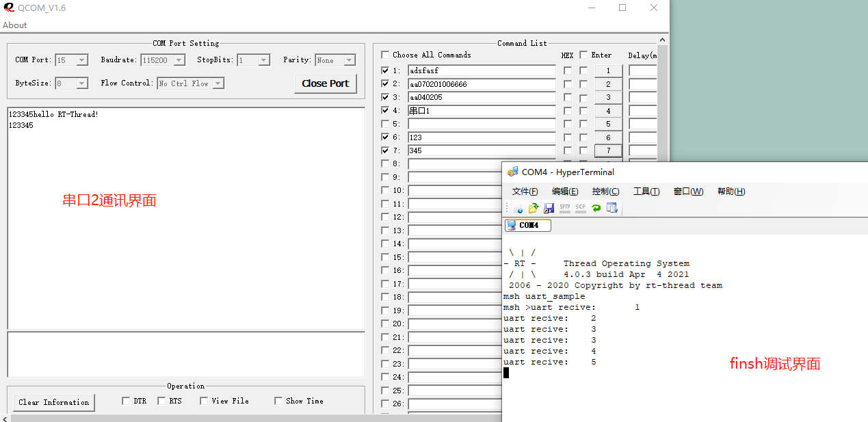Enable Enter checkbox for command 7

click(x=583, y=150)
